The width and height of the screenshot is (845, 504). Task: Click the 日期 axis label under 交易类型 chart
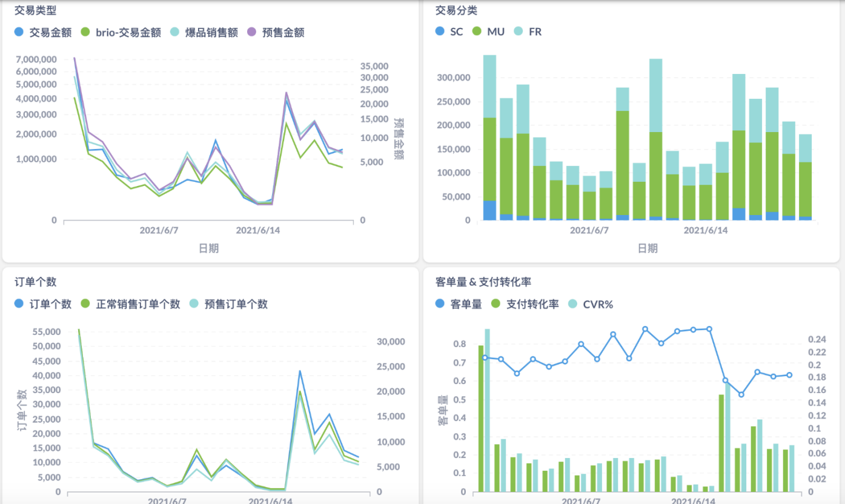(208, 248)
